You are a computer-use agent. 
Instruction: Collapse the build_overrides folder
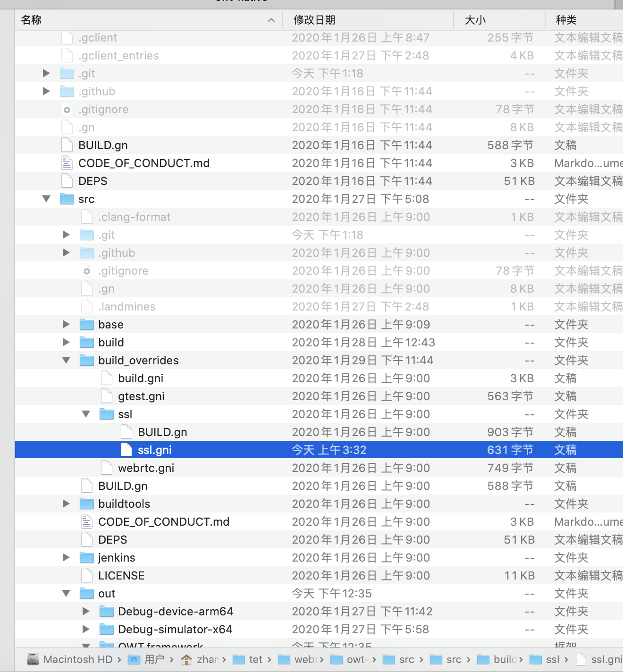tap(66, 361)
